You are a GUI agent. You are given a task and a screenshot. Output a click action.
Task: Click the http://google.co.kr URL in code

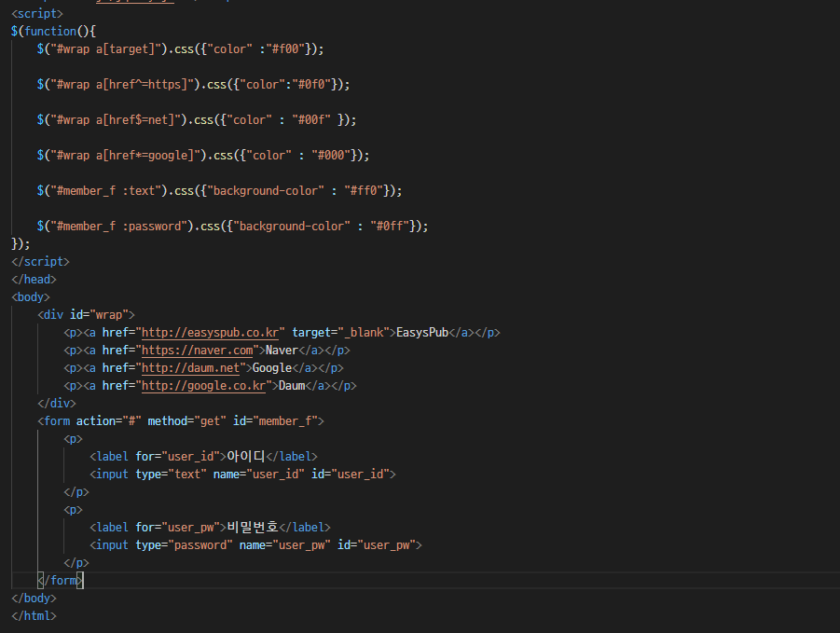pos(203,386)
